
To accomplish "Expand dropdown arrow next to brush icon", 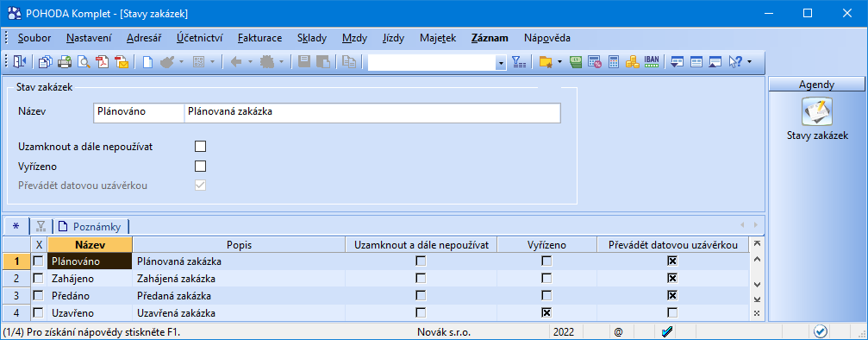I will tap(182, 62).
